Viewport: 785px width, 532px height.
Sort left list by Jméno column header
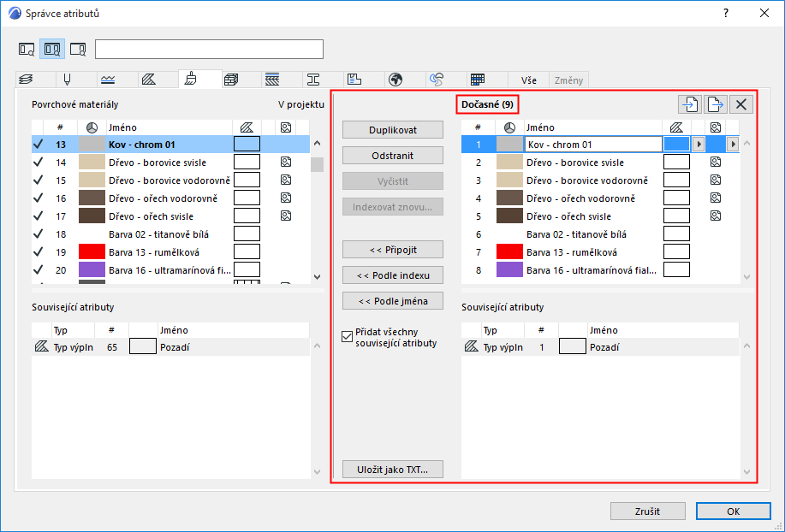[x=169, y=127]
